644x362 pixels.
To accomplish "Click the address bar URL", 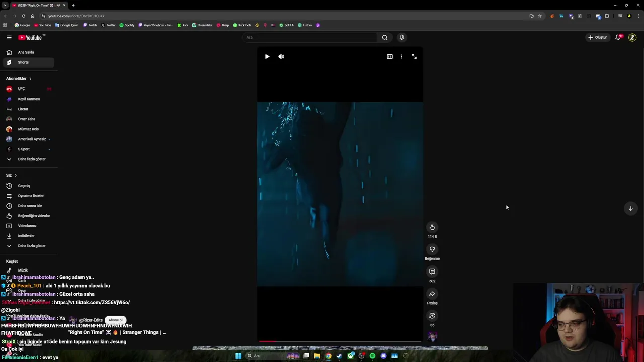I will tap(76, 16).
